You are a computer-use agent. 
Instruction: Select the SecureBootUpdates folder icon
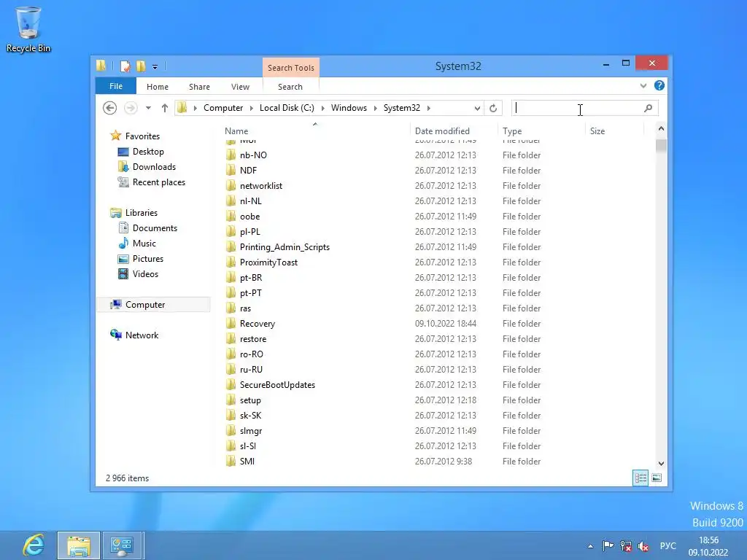[231, 385]
